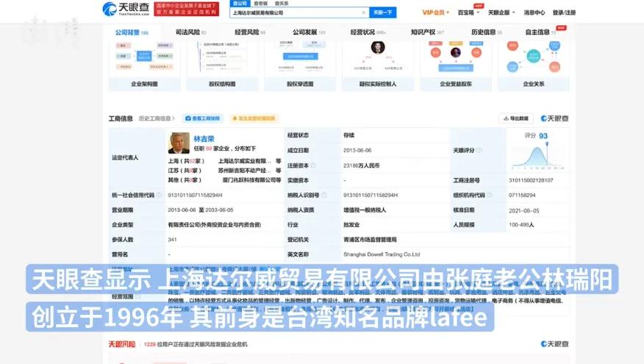Select the English name Shanghai Dowell Trading Co.Ltd
This screenshot has height=364, width=644.
pos(382,254)
